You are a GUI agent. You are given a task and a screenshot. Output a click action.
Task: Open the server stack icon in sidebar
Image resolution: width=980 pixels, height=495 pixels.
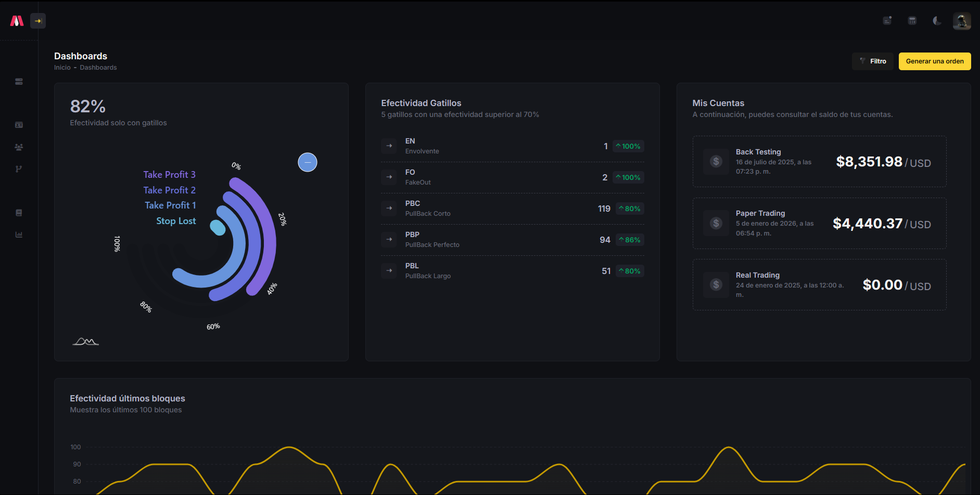(19, 82)
